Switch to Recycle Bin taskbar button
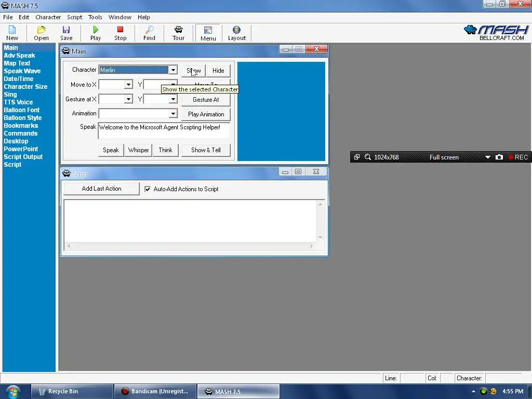 click(x=72, y=392)
